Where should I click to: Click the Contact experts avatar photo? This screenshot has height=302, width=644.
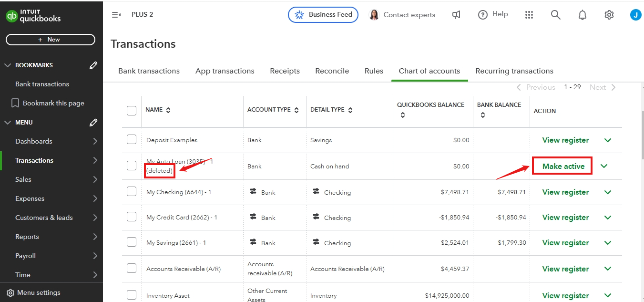click(374, 15)
